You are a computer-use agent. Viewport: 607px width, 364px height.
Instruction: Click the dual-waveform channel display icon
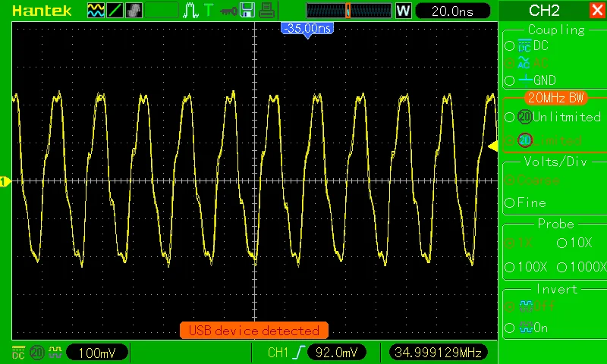tap(96, 11)
